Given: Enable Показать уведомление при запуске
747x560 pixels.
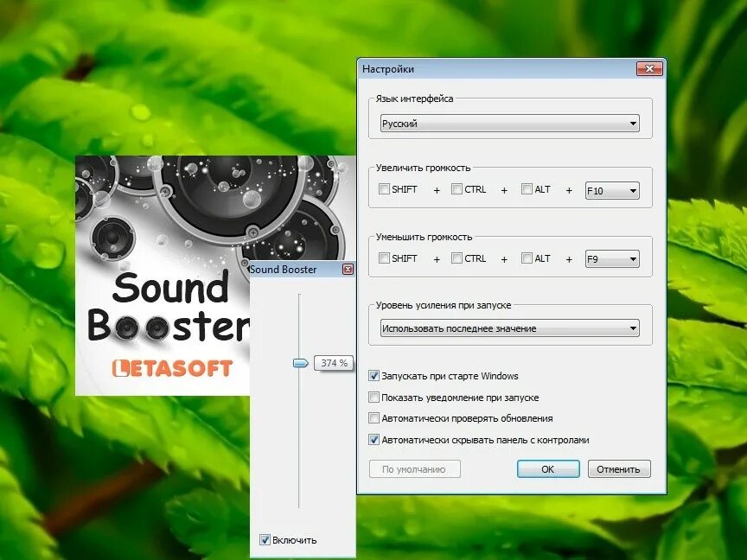Looking at the screenshot, I should (374, 398).
